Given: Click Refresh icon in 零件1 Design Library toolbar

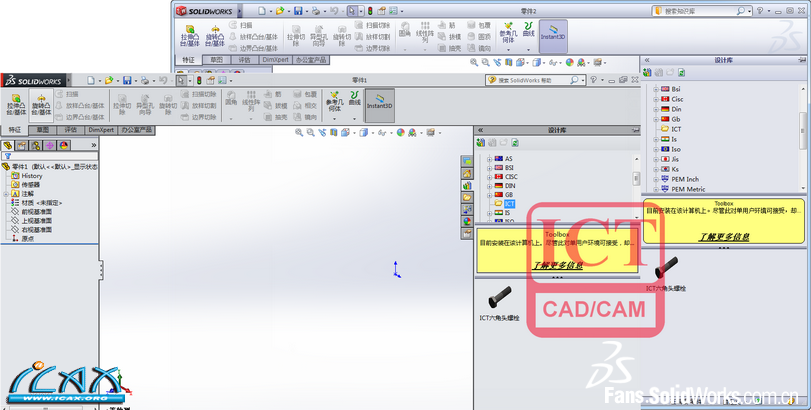Looking at the screenshot, I should [515, 143].
